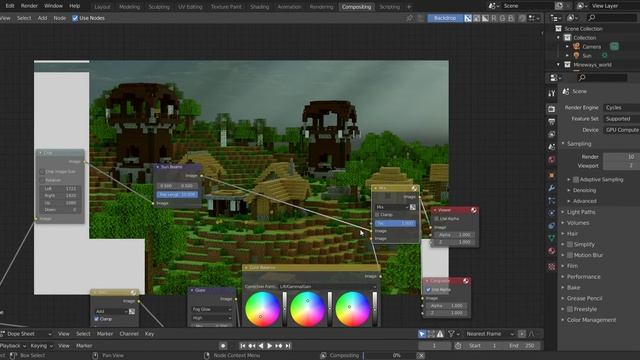Click the Render samples field
Viewport: 640px width, 360px height.
621,157
